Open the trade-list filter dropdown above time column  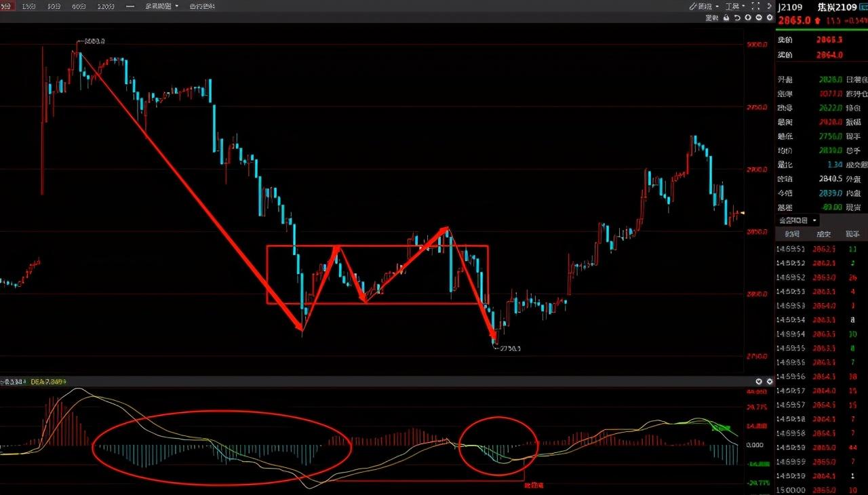[798, 220]
